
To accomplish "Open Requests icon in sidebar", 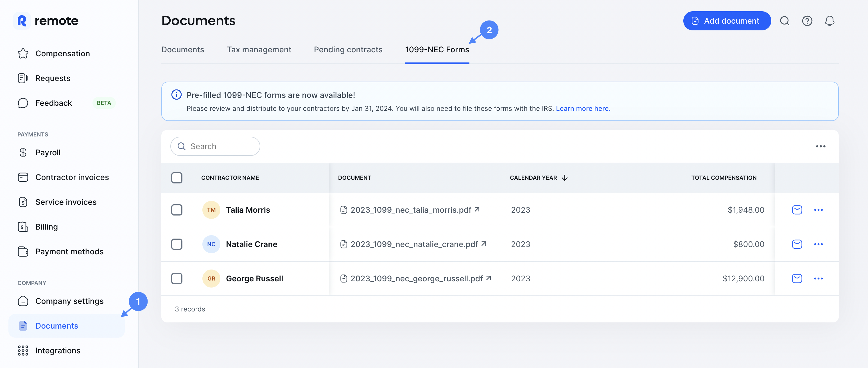I will [23, 78].
